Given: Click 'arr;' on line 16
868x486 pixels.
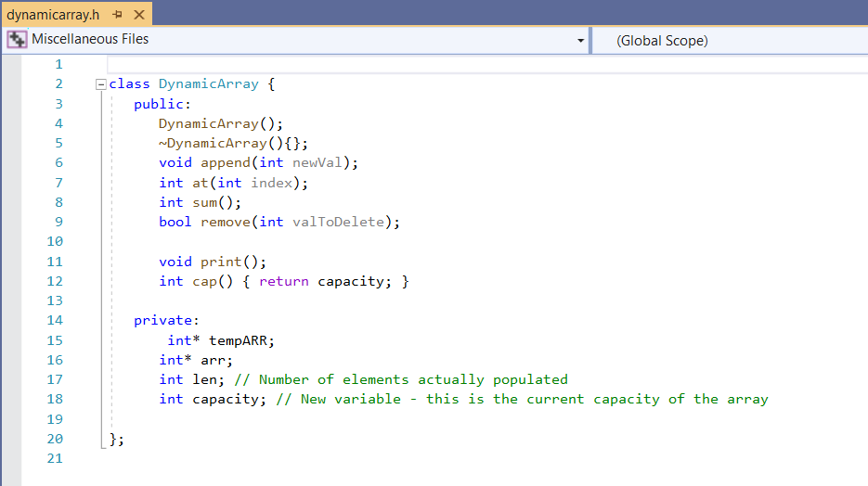Looking at the screenshot, I should tap(216, 361).
